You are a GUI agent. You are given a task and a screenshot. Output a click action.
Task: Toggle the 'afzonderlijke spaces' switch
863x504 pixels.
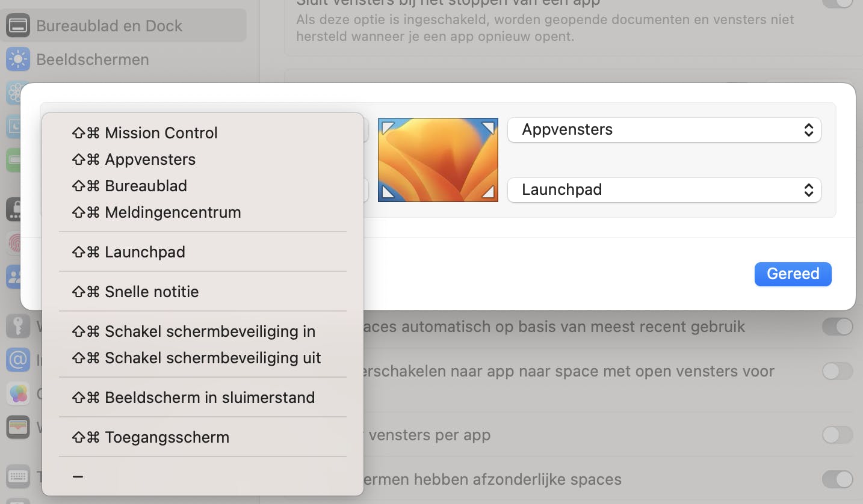[x=837, y=479]
